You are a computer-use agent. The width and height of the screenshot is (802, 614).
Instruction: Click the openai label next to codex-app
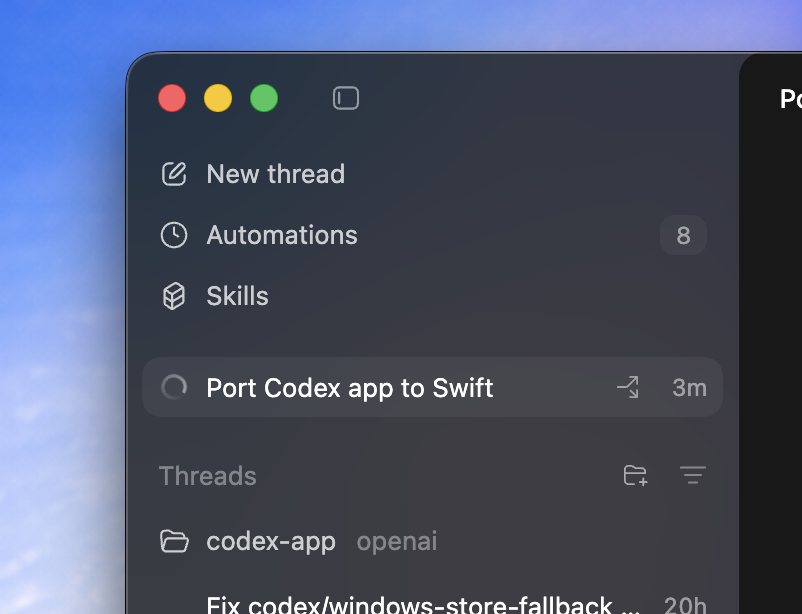click(x=397, y=541)
